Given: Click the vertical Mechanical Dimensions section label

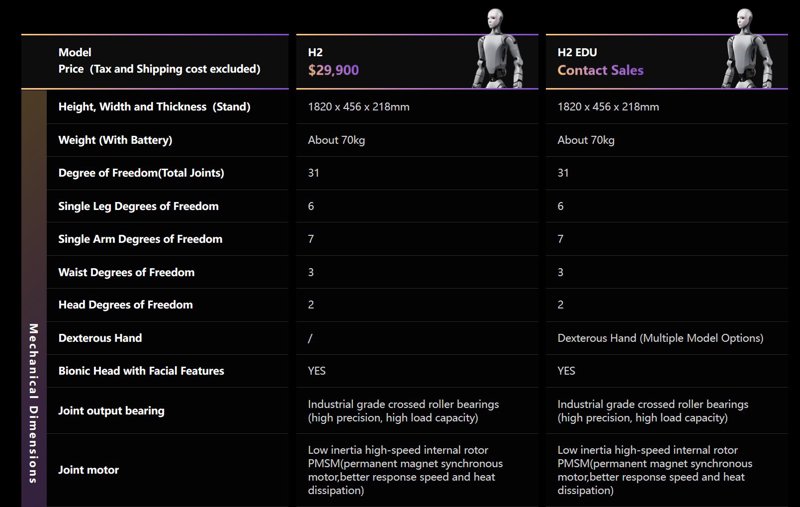Looking at the screenshot, I should click(33, 402).
